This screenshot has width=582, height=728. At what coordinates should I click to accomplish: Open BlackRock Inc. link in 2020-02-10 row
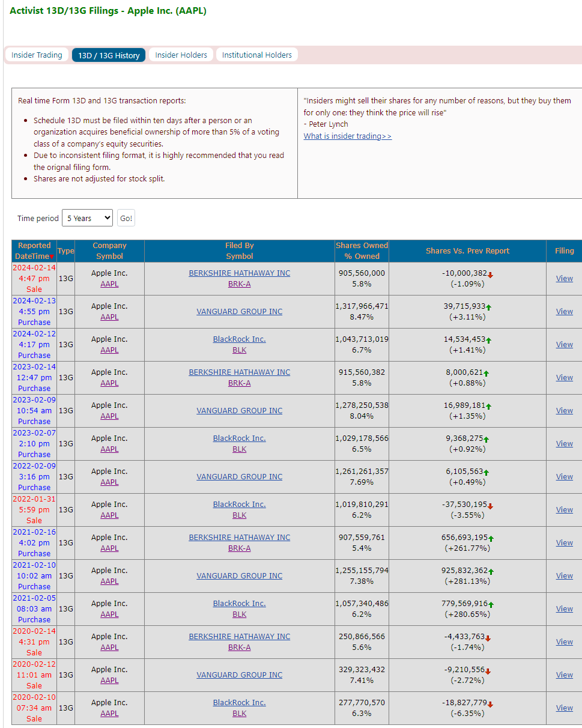point(240,703)
